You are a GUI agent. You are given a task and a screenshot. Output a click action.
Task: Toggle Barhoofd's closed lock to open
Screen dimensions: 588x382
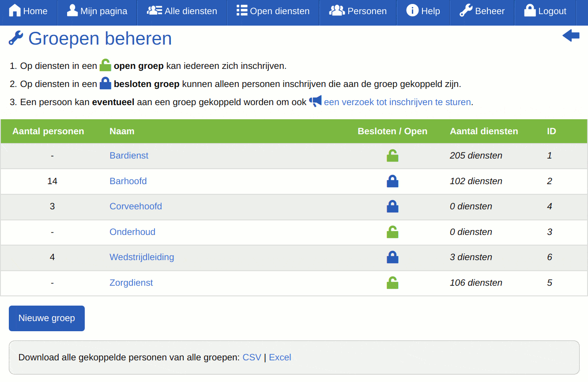point(392,181)
